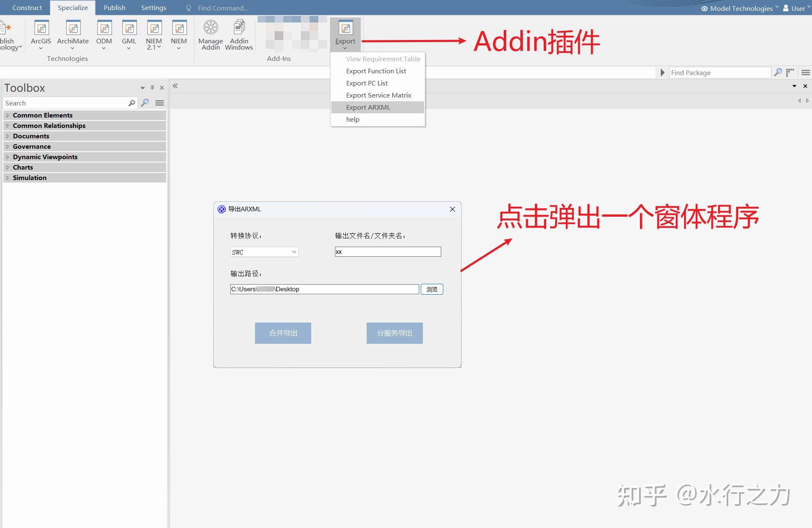
Task: Open the hamburger menu at top right
Action: point(805,72)
